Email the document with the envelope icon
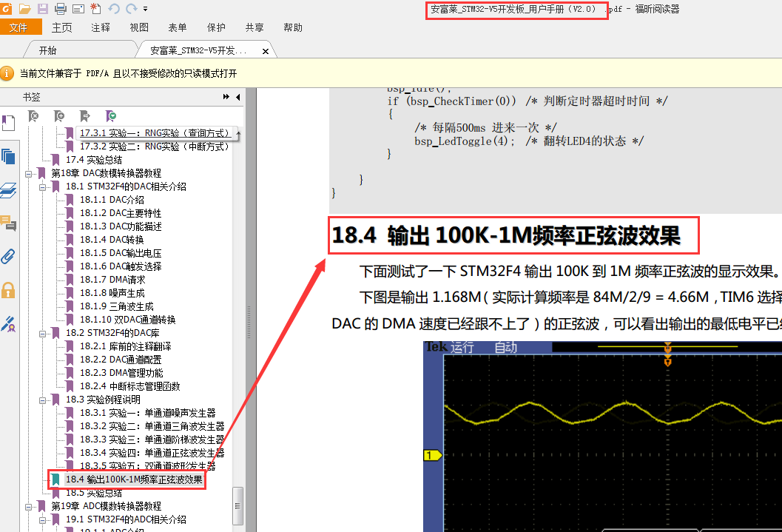The image size is (782, 532). point(78,9)
